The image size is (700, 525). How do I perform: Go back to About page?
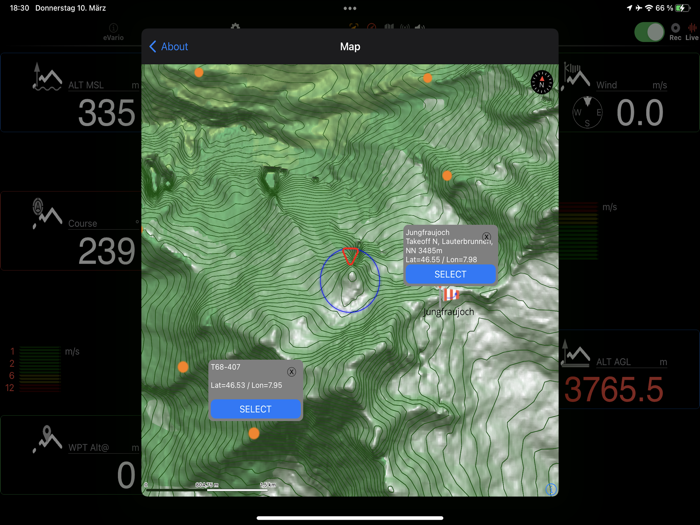pyautogui.click(x=168, y=46)
